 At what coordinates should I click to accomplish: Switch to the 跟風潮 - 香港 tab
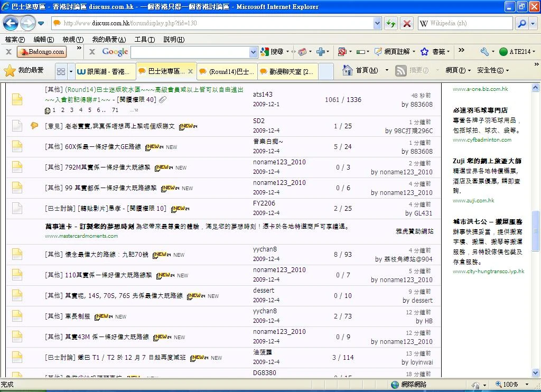pyautogui.click(x=105, y=71)
